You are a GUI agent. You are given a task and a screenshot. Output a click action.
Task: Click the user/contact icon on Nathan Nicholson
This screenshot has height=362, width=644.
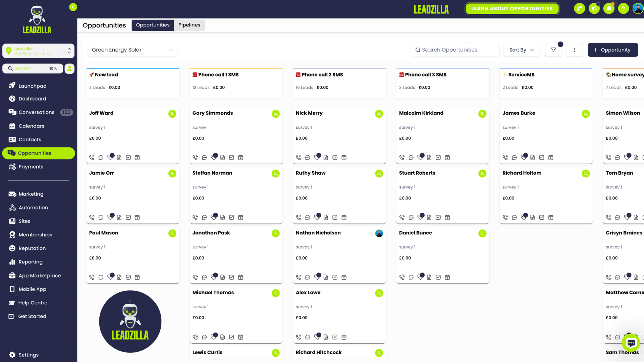(379, 233)
